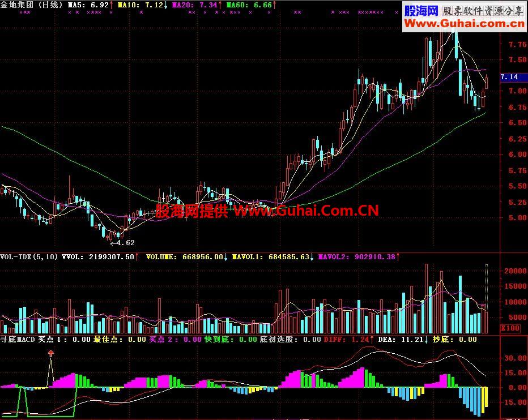Select the MA10: 7.12 indicator label

[142, 5]
